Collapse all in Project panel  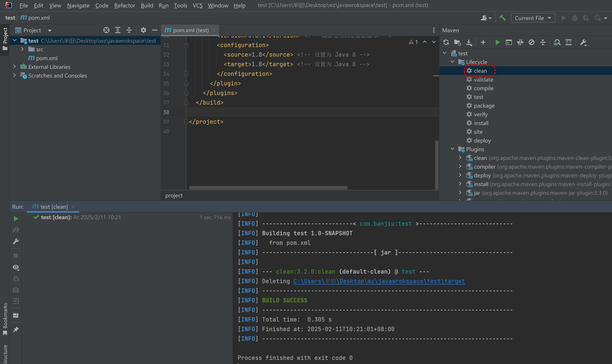pyautogui.click(x=129, y=30)
